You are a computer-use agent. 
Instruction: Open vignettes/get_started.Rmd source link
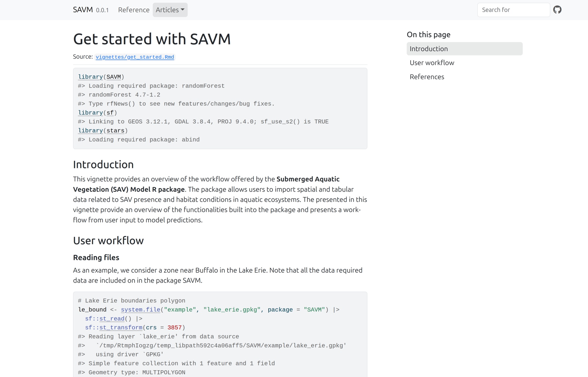[135, 57]
